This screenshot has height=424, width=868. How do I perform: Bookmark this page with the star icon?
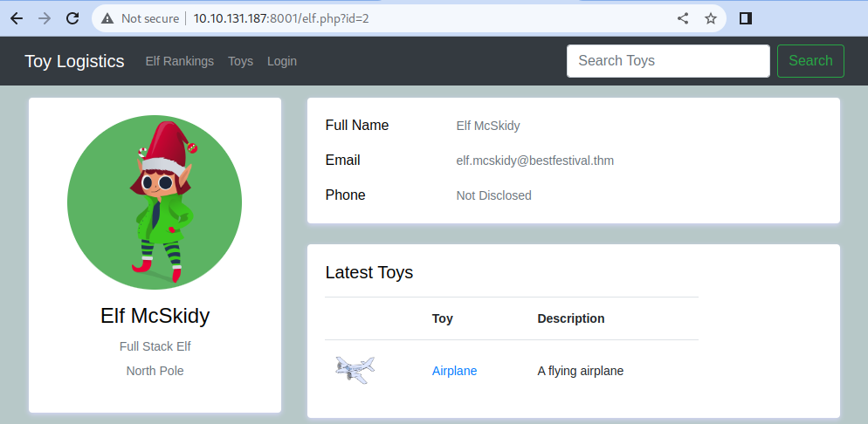pos(711,18)
